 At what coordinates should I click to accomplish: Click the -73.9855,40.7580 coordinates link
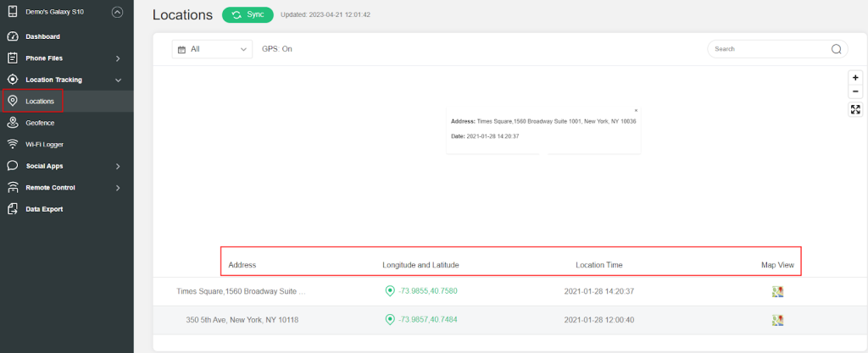428,291
